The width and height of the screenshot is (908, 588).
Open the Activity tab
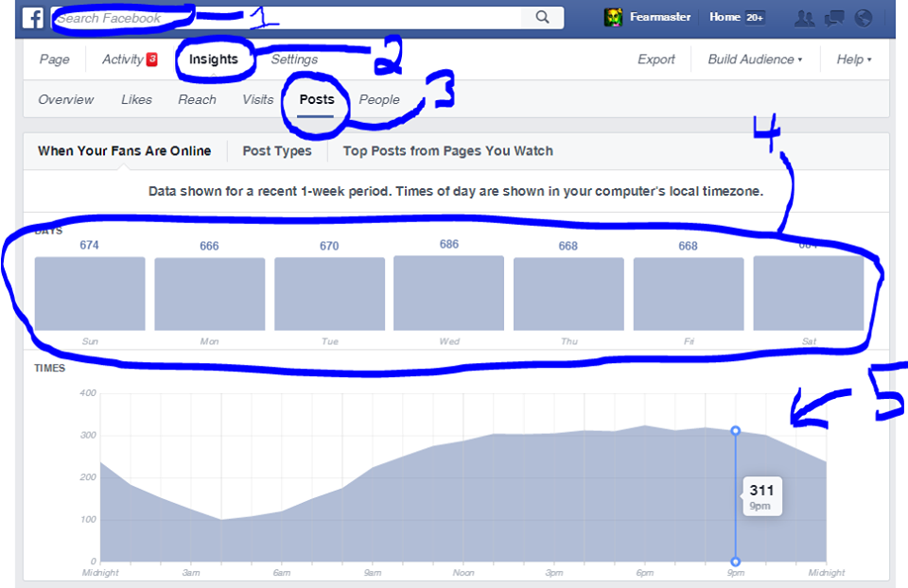(x=122, y=60)
